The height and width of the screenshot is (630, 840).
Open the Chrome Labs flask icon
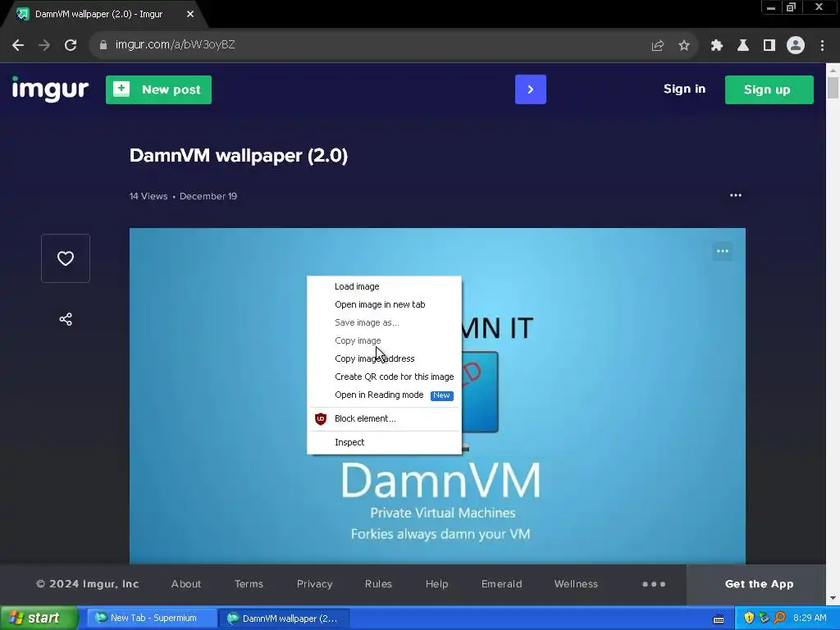742,46
